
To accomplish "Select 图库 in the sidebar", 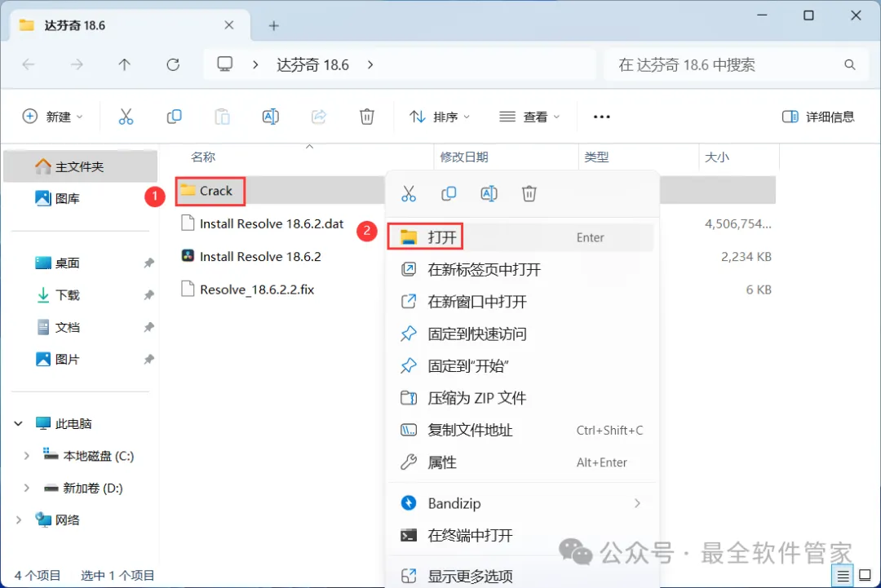I will click(x=80, y=198).
